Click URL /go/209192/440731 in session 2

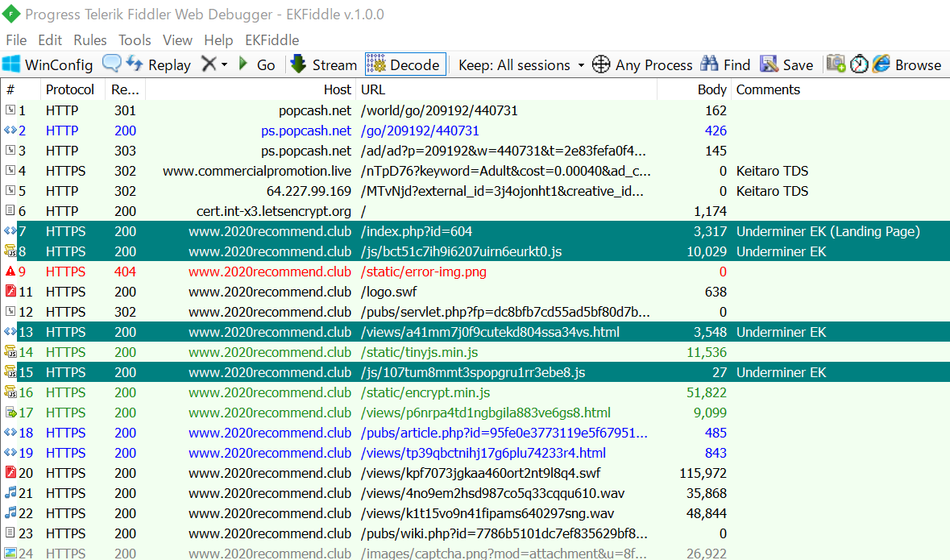point(420,131)
